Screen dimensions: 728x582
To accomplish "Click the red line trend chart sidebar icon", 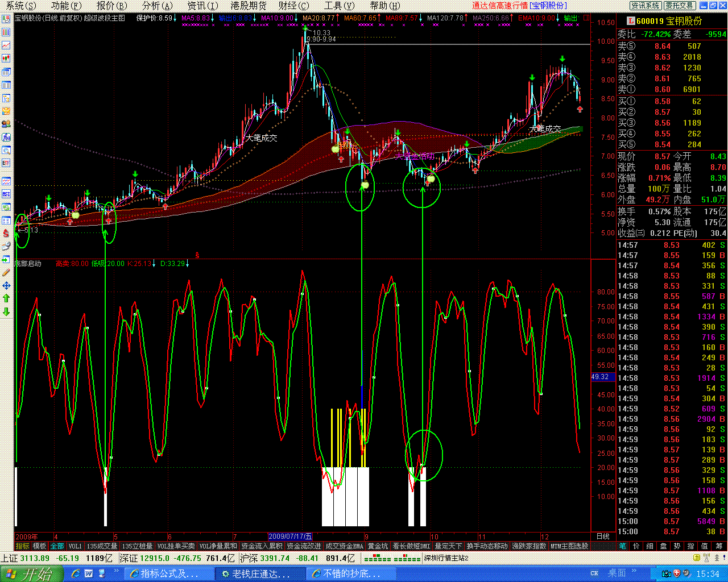I will point(6,45).
